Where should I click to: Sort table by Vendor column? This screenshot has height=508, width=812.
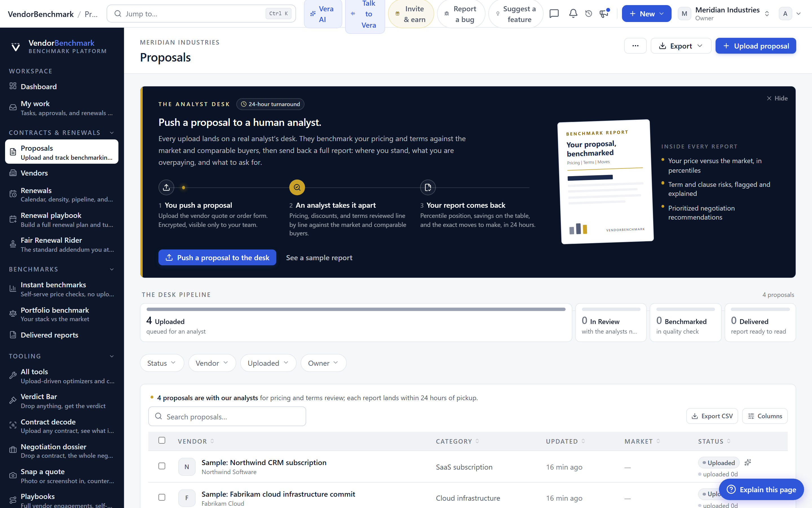(196, 441)
